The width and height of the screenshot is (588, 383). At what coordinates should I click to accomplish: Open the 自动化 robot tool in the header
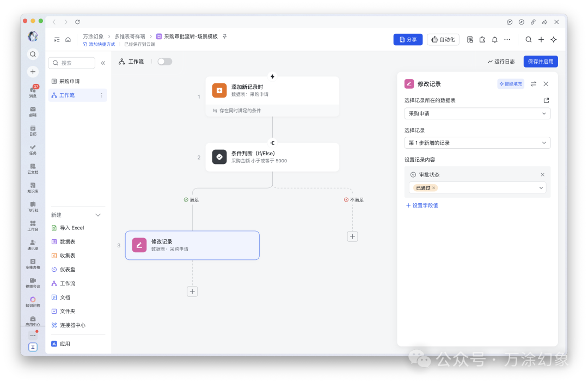[443, 39]
